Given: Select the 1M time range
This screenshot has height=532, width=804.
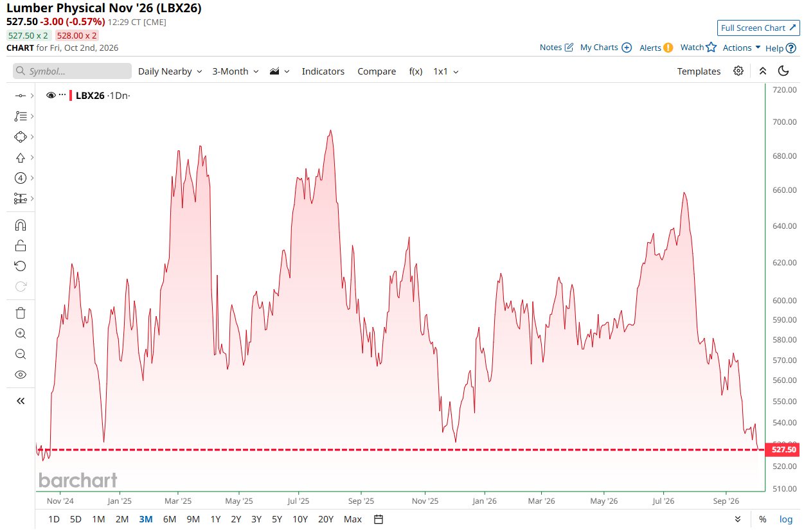Looking at the screenshot, I should click(x=98, y=519).
